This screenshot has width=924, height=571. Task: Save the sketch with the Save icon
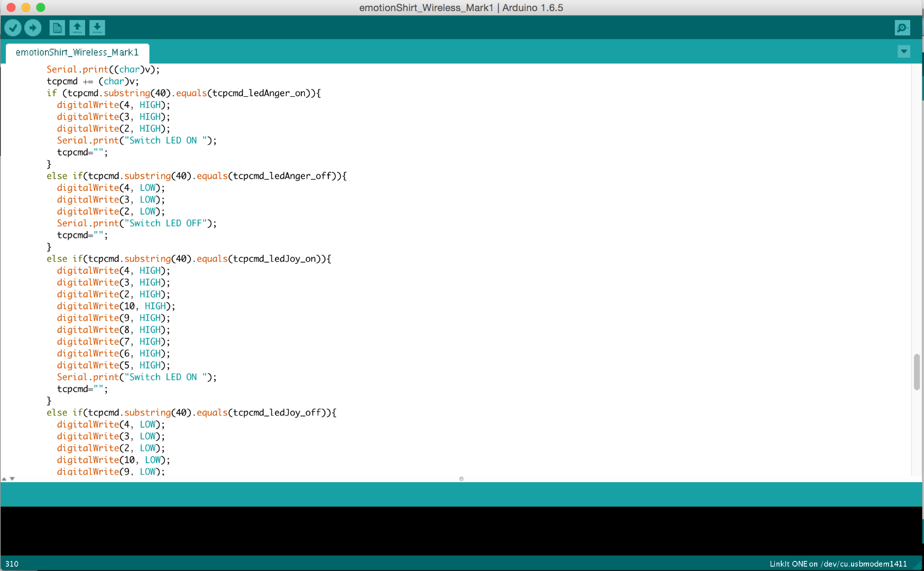pos(97,27)
